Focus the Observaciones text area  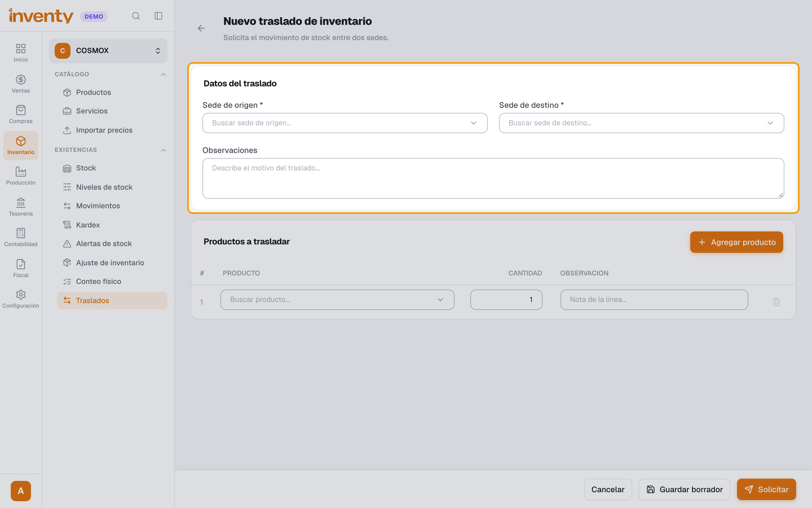click(x=493, y=178)
